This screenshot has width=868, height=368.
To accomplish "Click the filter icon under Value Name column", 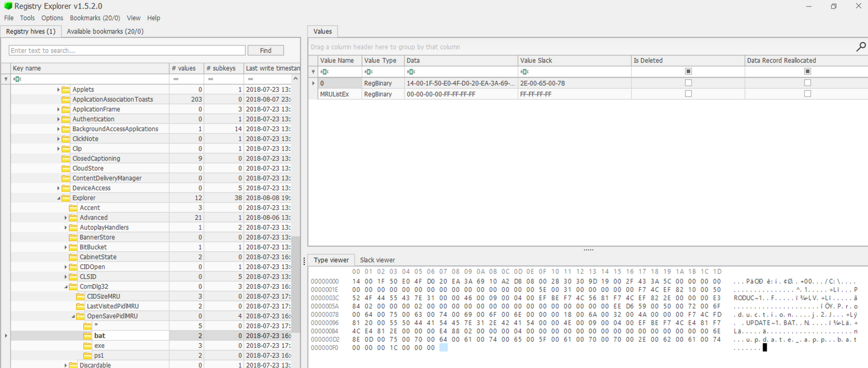I will click(x=324, y=72).
